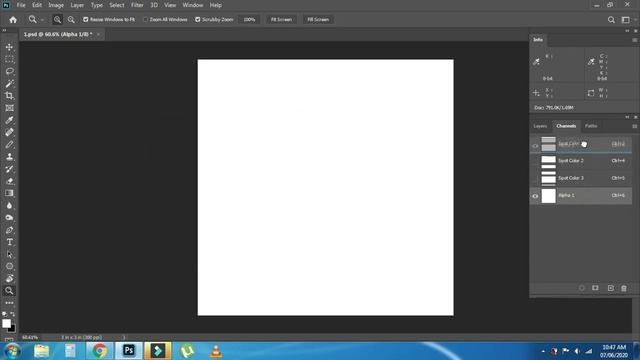This screenshot has height=360, width=640.
Task: Click Load channel as selection icon
Action: [582, 288]
